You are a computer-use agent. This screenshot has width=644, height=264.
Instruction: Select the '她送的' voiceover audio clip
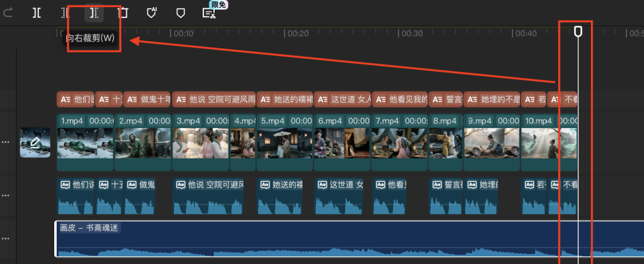tap(280, 197)
